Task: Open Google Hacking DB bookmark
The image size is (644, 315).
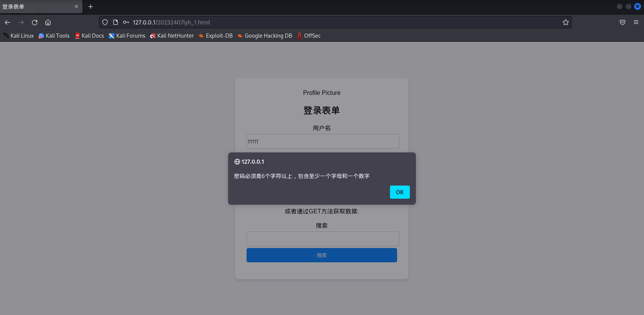Action: point(265,36)
